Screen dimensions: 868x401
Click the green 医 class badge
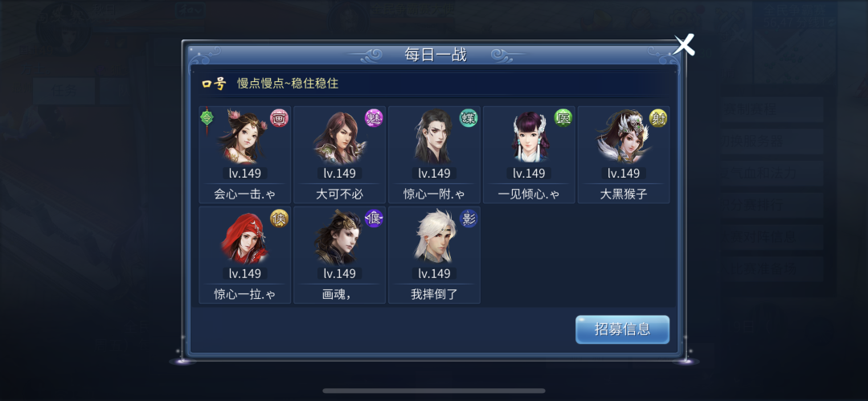click(x=563, y=118)
